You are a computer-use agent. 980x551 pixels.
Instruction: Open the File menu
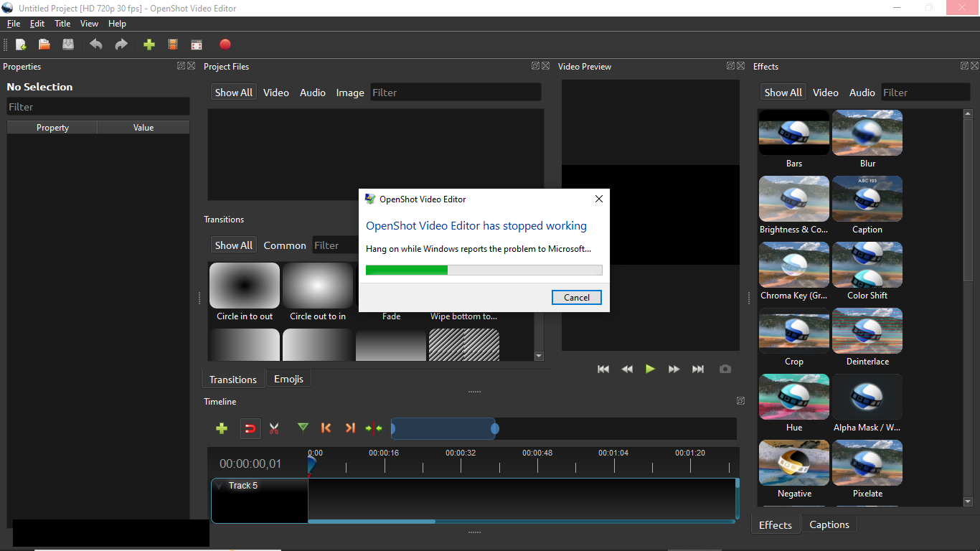coord(14,24)
